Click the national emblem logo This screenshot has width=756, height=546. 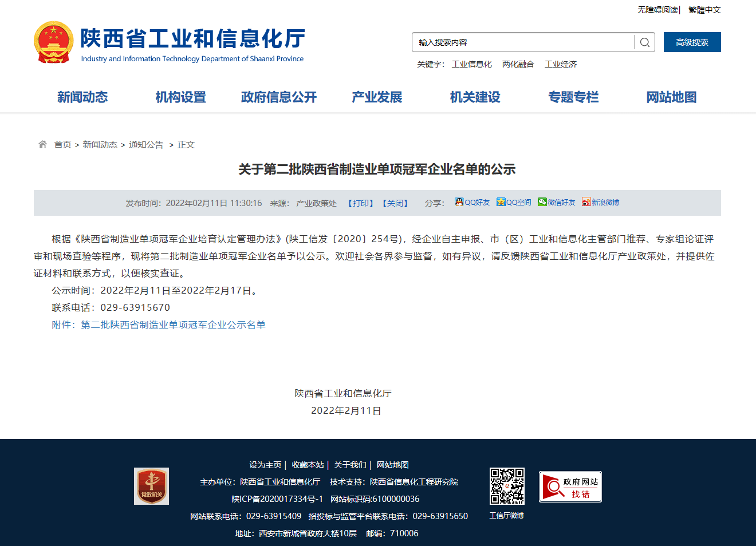click(54, 42)
